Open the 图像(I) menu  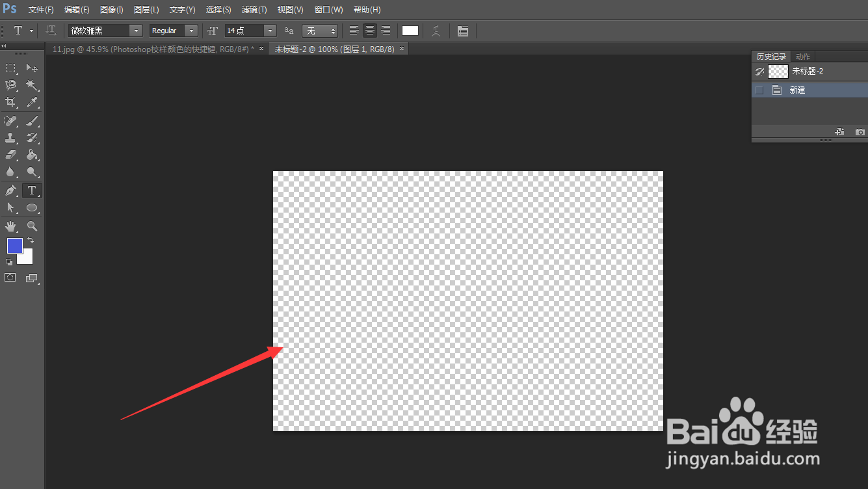(x=112, y=10)
